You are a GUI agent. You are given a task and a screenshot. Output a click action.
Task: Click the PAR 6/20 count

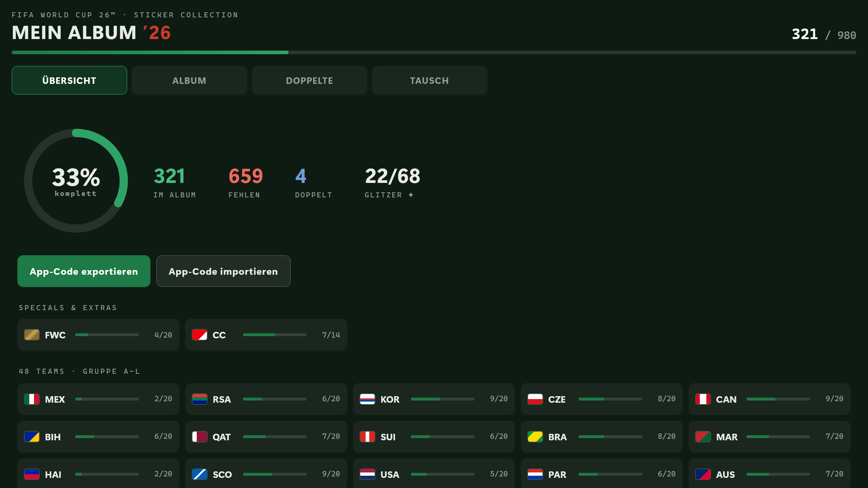[667, 474]
